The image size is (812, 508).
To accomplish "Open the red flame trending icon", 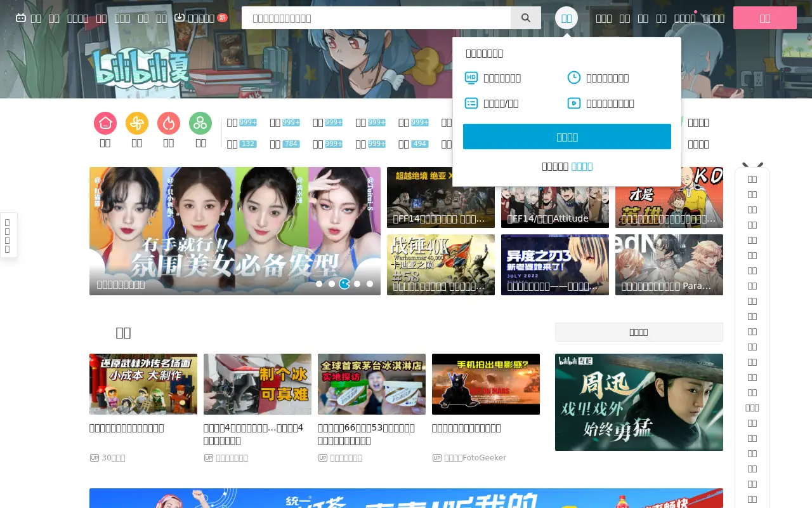I will (169, 123).
